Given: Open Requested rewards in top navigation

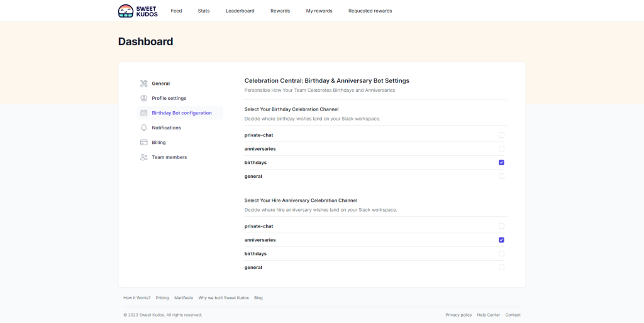Looking at the screenshot, I should click(370, 11).
